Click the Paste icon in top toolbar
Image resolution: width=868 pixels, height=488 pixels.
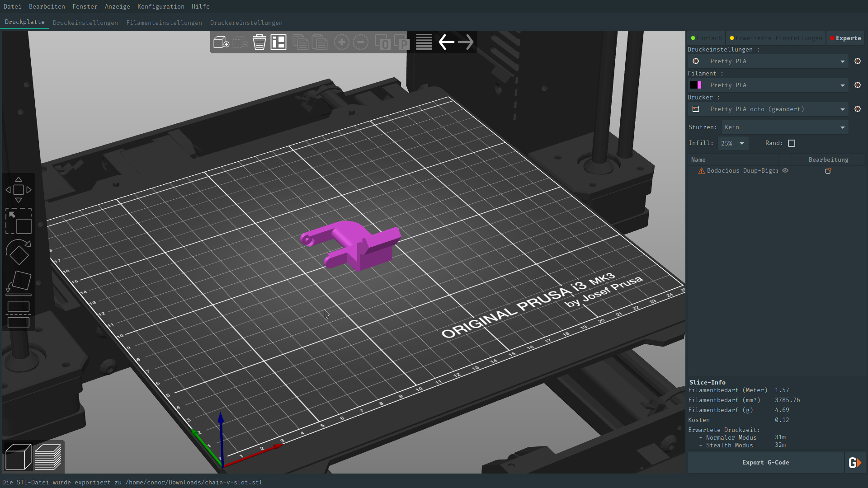320,42
